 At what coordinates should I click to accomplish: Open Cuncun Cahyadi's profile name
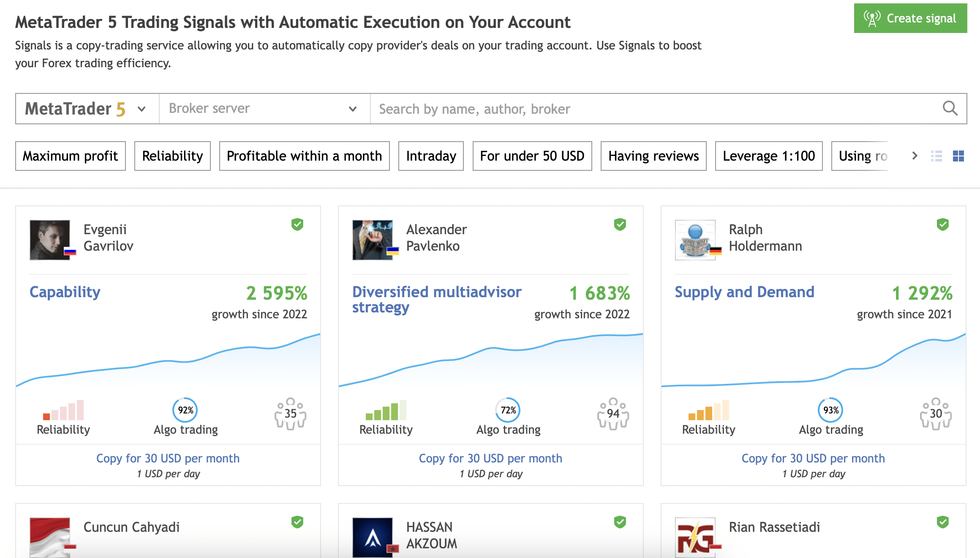131,527
